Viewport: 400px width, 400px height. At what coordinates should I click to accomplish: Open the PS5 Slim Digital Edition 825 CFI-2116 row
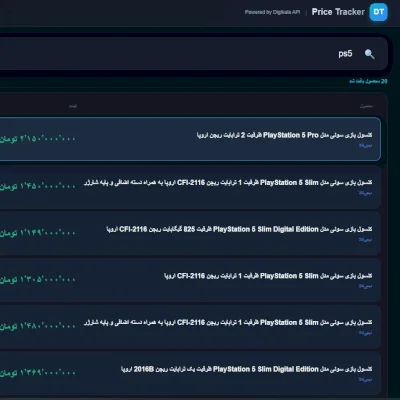pos(190,233)
